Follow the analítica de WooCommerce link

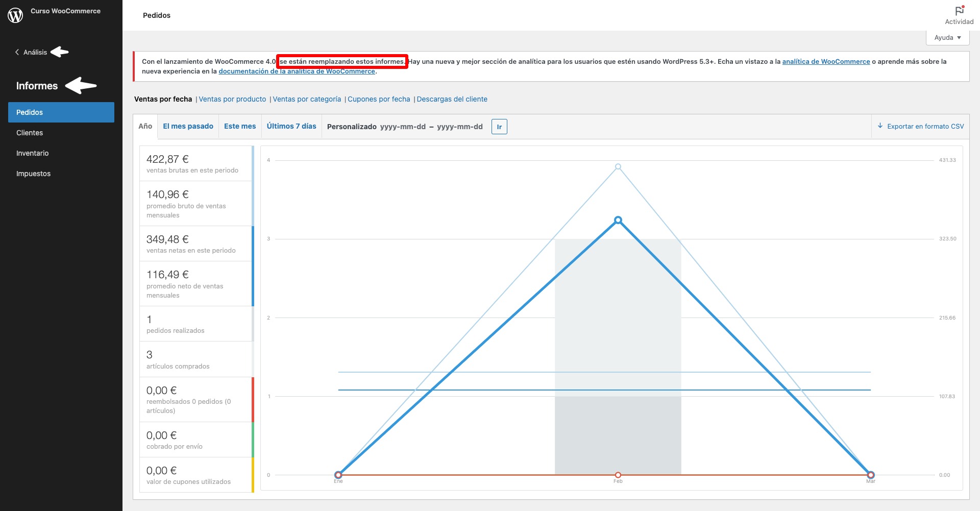(x=826, y=61)
